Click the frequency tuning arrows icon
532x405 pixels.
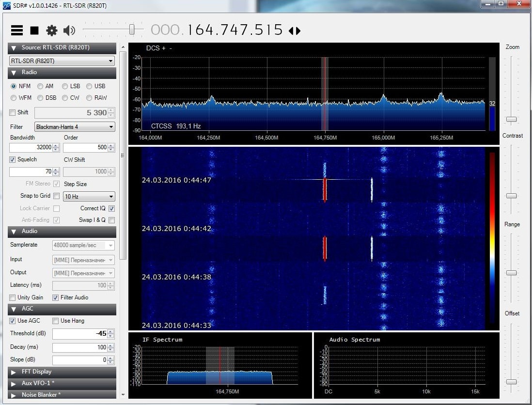tap(295, 31)
